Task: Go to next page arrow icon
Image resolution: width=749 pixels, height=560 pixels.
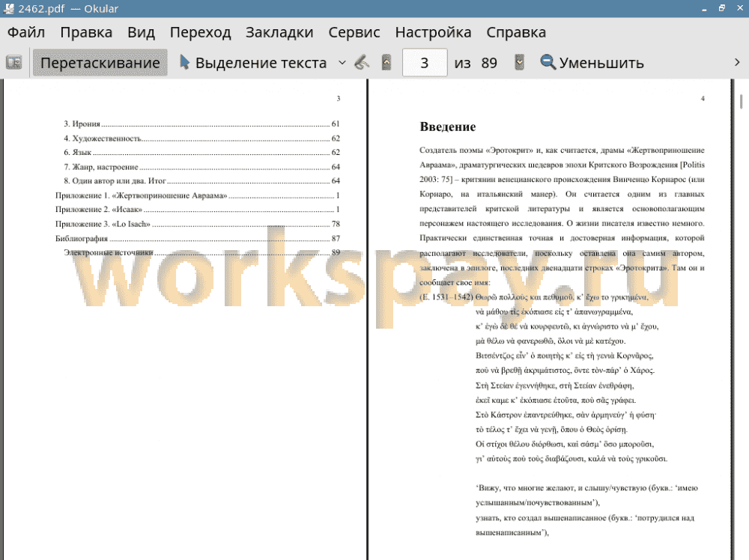Action: [519, 62]
